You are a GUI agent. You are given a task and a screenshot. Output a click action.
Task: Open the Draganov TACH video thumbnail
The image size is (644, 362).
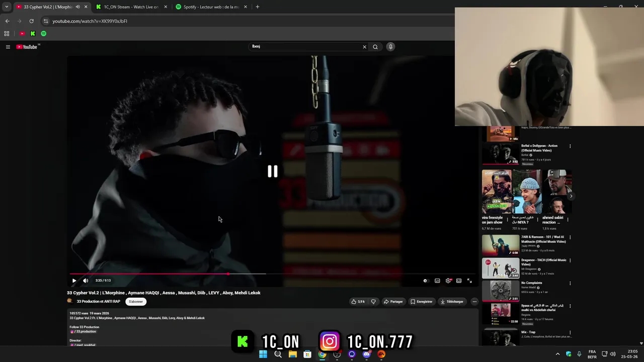click(501, 268)
